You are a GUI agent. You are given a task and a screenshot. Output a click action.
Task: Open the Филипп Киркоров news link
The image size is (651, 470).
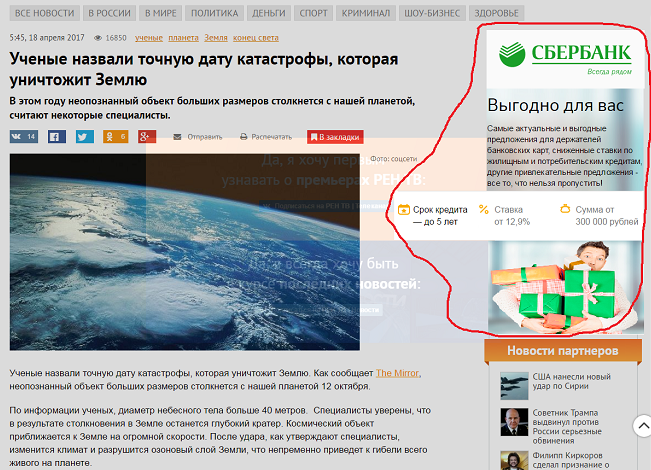pyautogui.click(x=571, y=460)
